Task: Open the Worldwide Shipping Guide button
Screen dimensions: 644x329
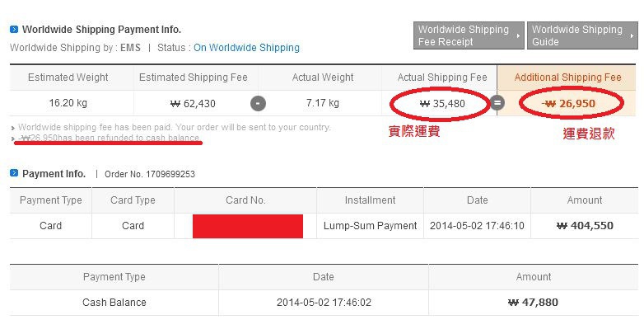Action: point(582,35)
